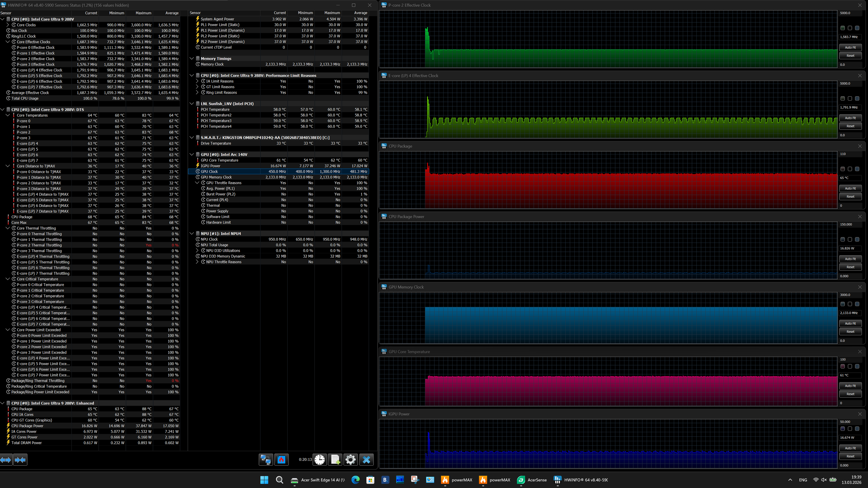This screenshot has height=488, width=868.
Task: Select the NPU Total Usage row
Action: 278,245
